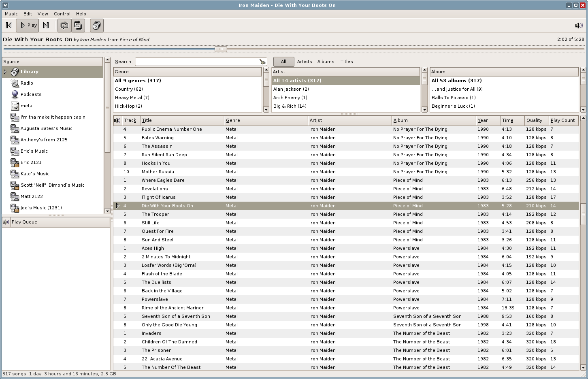
Task: Sort by the Track column header
Action: tap(131, 120)
